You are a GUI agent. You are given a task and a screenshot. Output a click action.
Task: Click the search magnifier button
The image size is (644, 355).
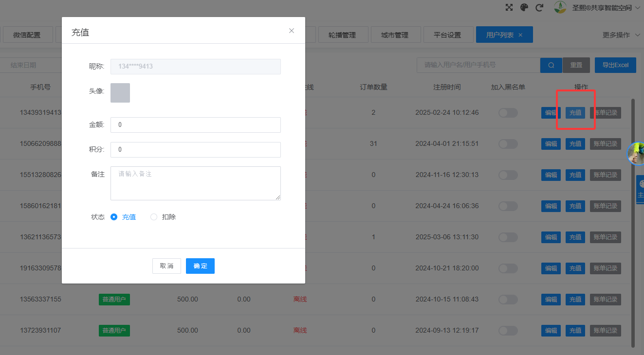(x=551, y=65)
